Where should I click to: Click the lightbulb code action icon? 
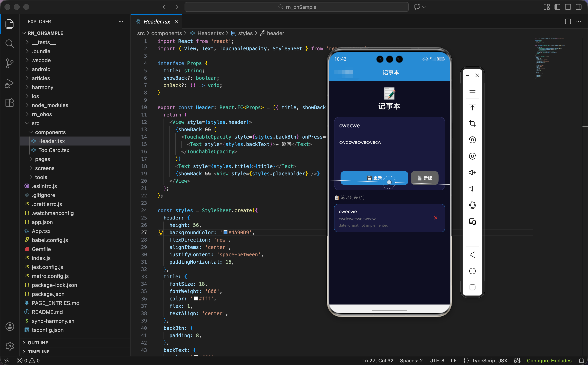point(161,232)
